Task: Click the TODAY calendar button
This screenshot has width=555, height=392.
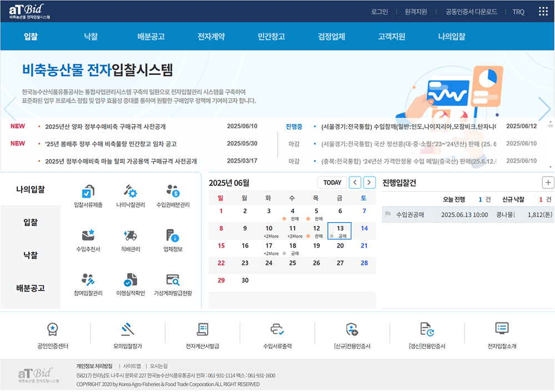Action: 332,182
